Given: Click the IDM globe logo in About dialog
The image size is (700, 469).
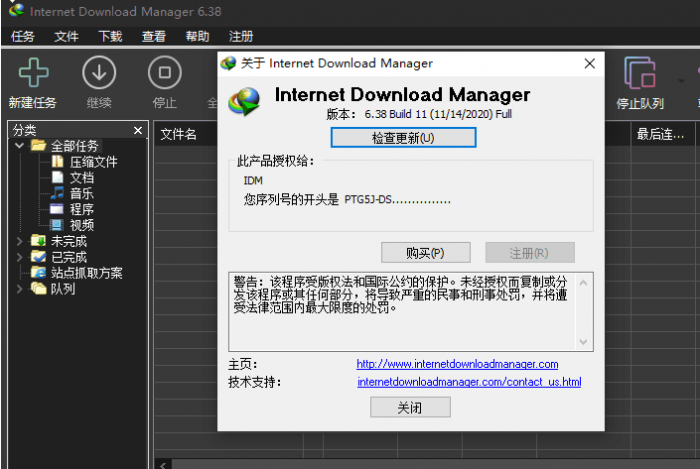Looking at the screenshot, I should pos(244,102).
